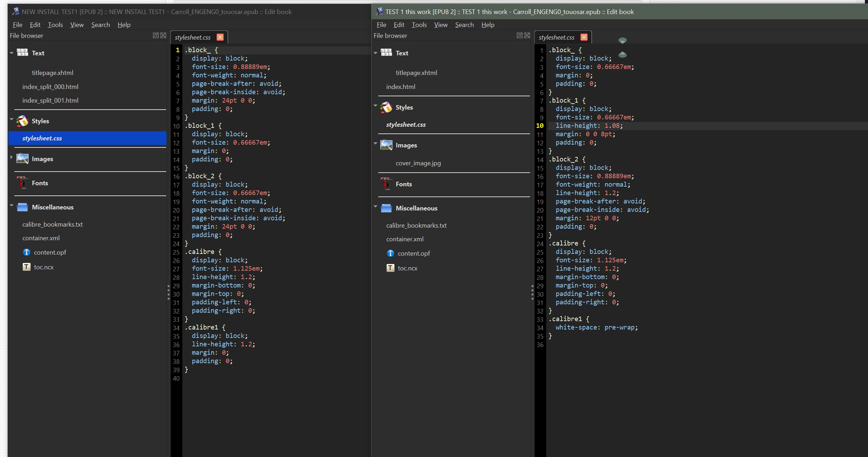Select cover_image.jpg in right file browser
Screen dimensions: 868x457
(x=418, y=163)
